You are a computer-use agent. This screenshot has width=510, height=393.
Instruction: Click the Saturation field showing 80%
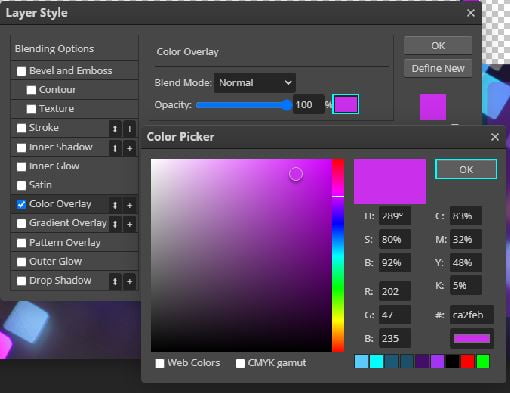[395, 239]
